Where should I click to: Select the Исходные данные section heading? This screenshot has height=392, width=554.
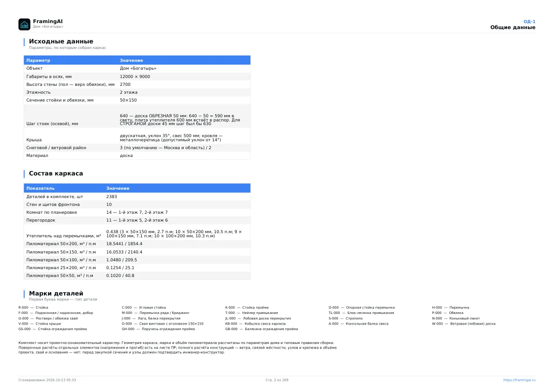tap(61, 42)
